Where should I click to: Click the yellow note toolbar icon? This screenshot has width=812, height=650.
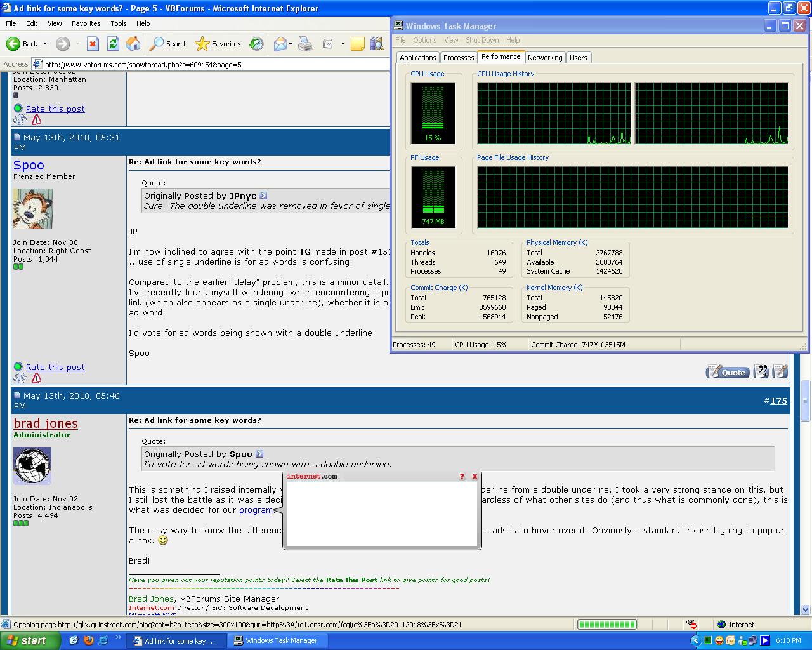click(358, 44)
